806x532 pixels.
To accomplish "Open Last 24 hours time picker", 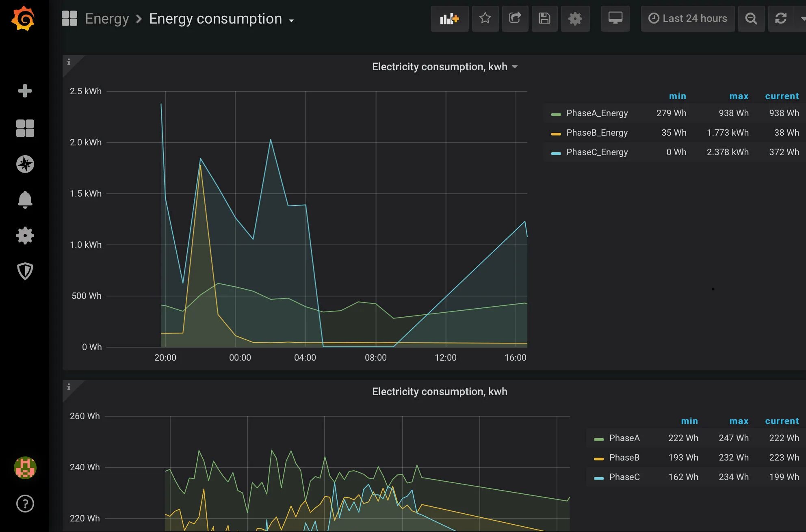I will tap(687, 19).
